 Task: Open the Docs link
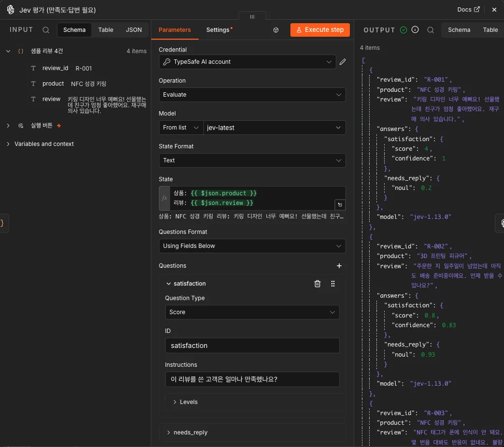pyautogui.click(x=468, y=10)
